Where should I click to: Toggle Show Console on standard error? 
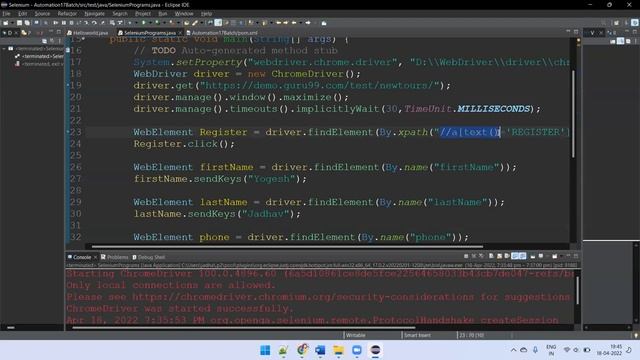(x=522, y=256)
